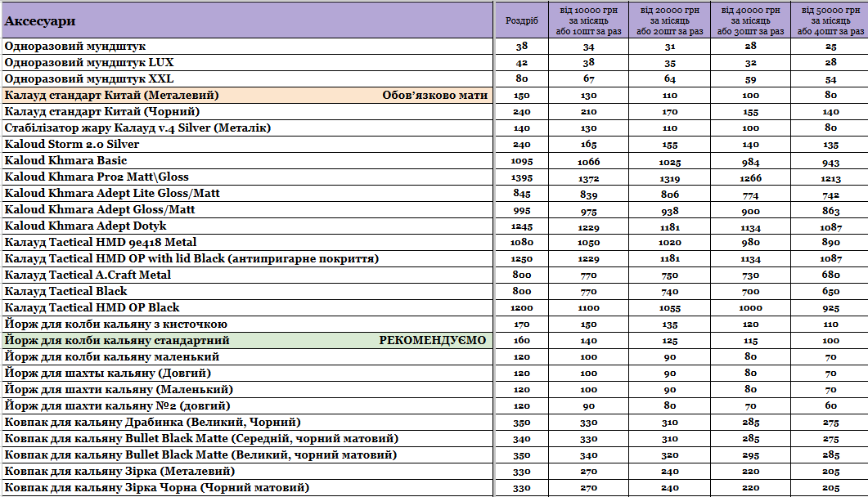Click the РЕКОМЕНДУЄМО label
The image size is (868, 497).
433,340
